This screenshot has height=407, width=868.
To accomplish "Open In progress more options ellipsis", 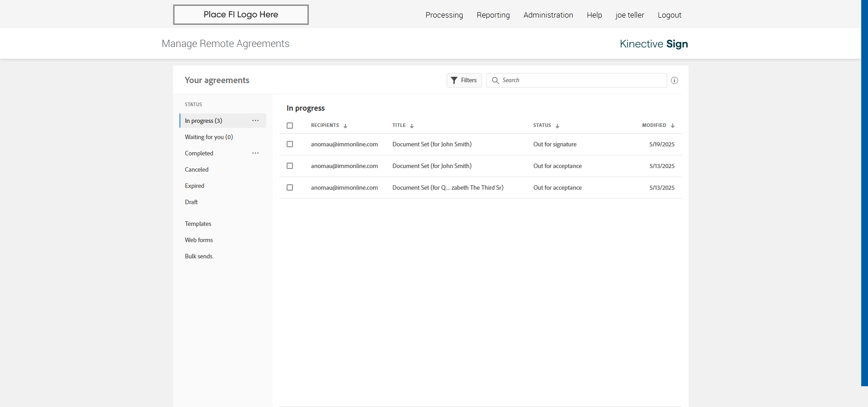I will pyautogui.click(x=255, y=121).
